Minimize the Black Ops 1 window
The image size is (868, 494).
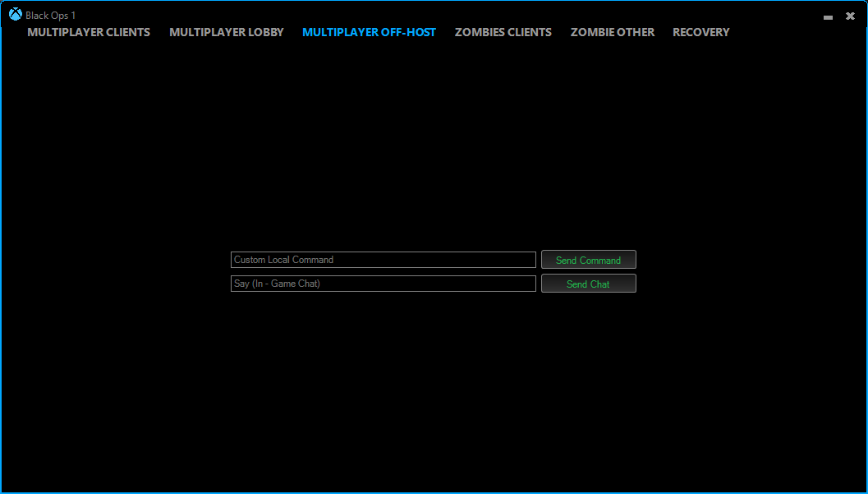point(828,16)
